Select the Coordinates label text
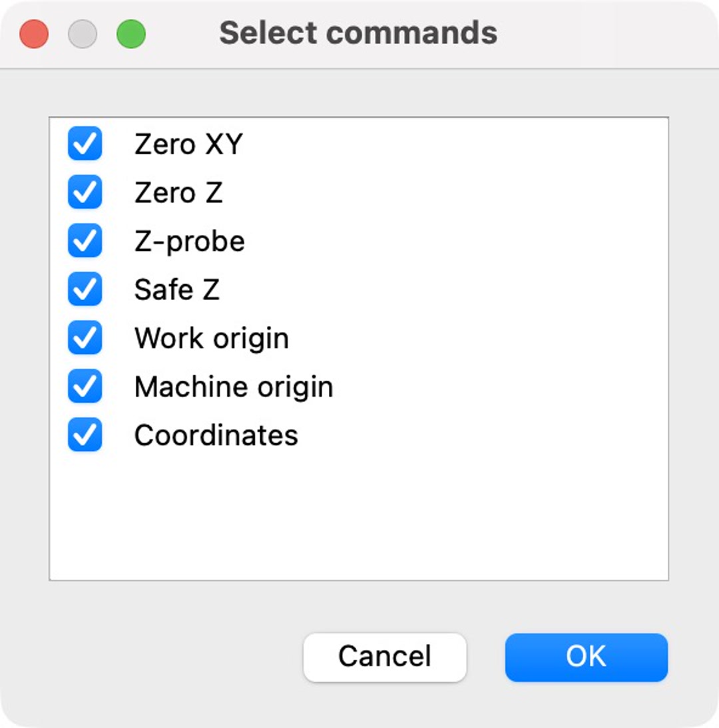This screenshot has height=728, width=719. pos(216,435)
